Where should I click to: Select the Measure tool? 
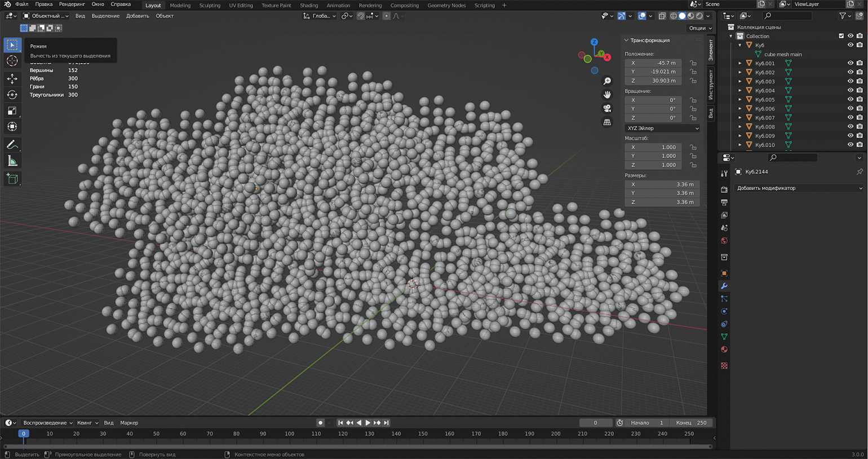[x=12, y=162]
